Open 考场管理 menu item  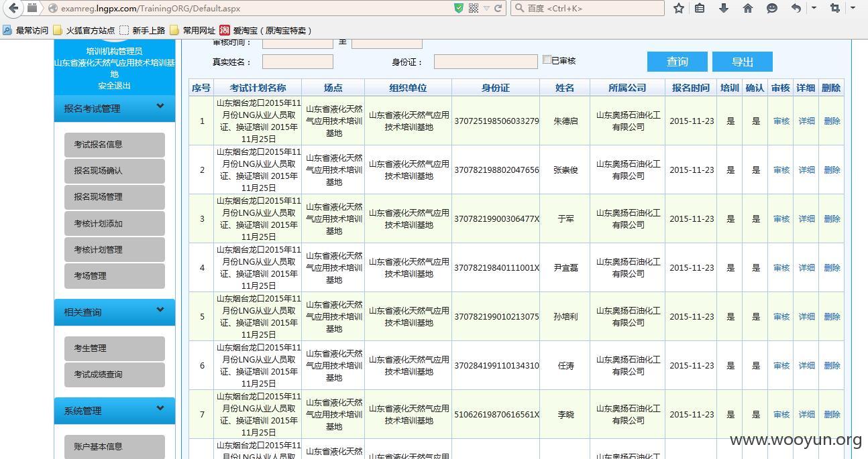(x=115, y=276)
